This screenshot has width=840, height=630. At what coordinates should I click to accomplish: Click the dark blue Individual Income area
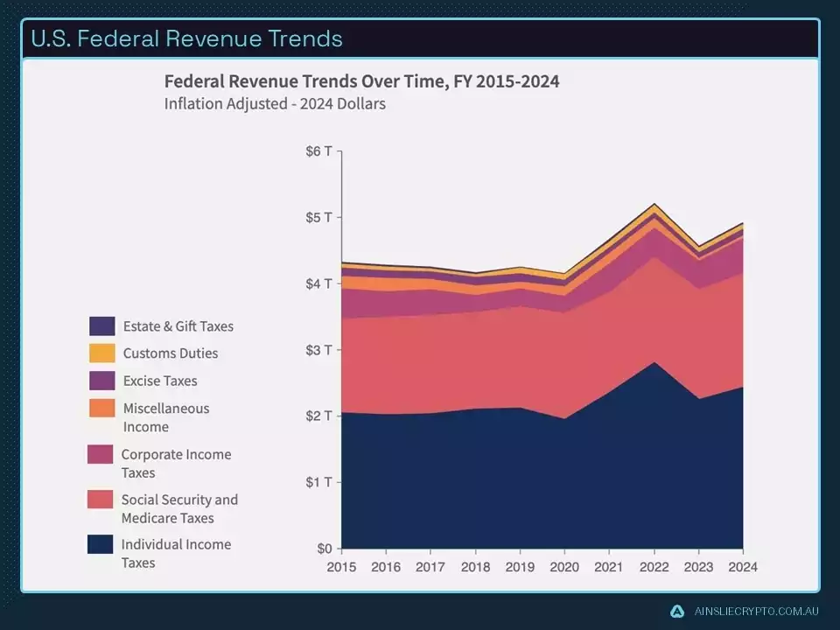(542, 481)
